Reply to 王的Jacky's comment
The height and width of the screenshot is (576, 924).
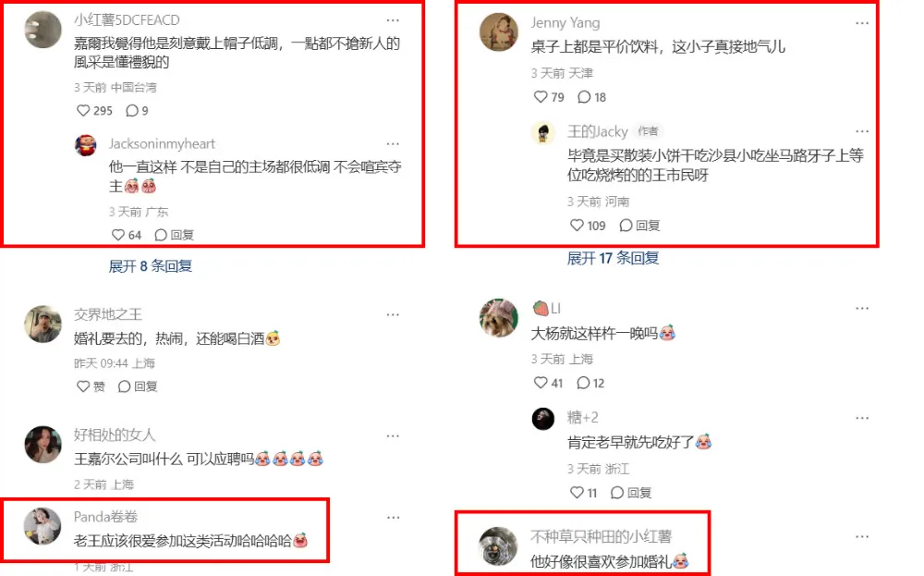(x=639, y=226)
